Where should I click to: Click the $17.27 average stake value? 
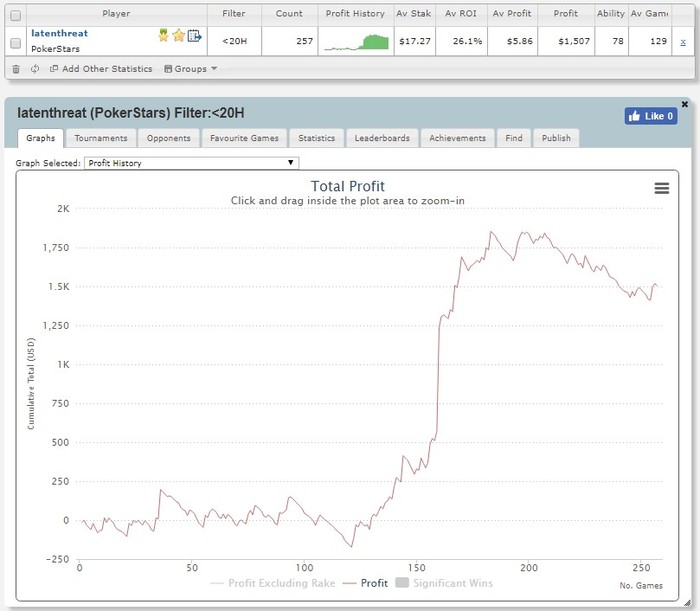pyautogui.click(x=415, y=41)
